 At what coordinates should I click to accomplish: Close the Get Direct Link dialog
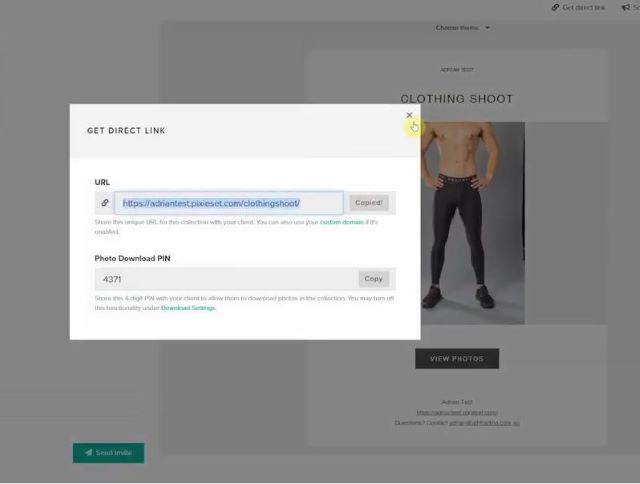click(x=409, y=115)
